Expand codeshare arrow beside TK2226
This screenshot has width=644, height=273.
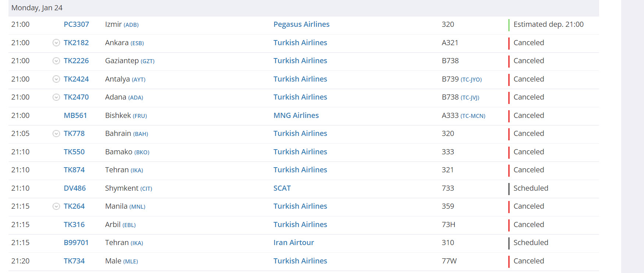tap(56, 61)
